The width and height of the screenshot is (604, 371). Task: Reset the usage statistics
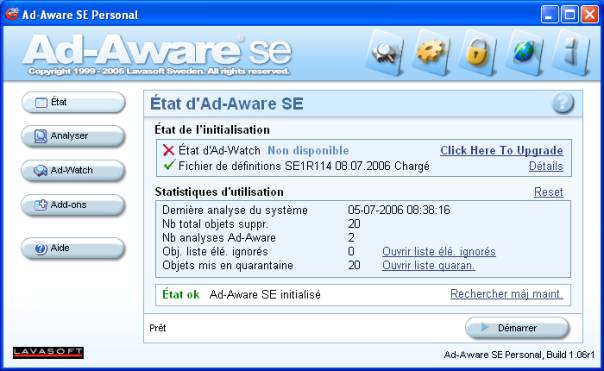point(549,192)
